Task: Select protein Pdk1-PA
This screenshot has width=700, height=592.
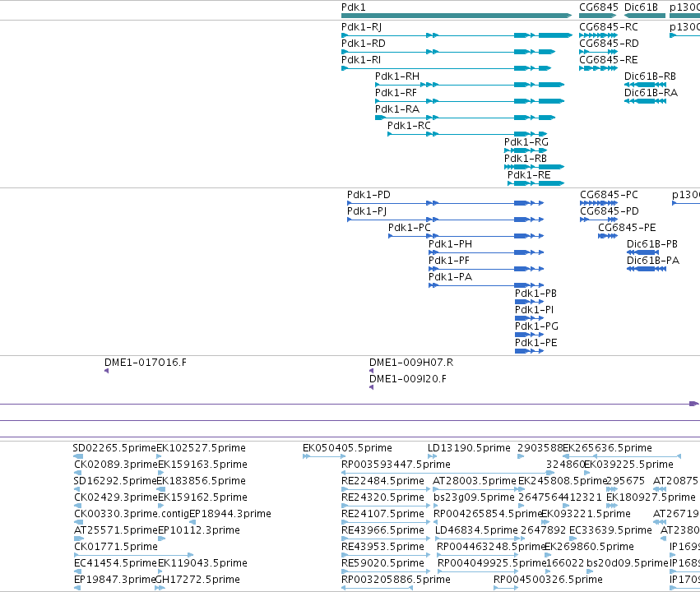Action: click(x=486, y=285)
